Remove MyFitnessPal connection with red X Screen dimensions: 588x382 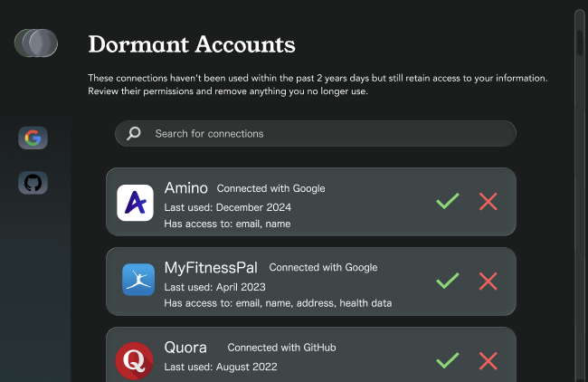click(488, 281)
